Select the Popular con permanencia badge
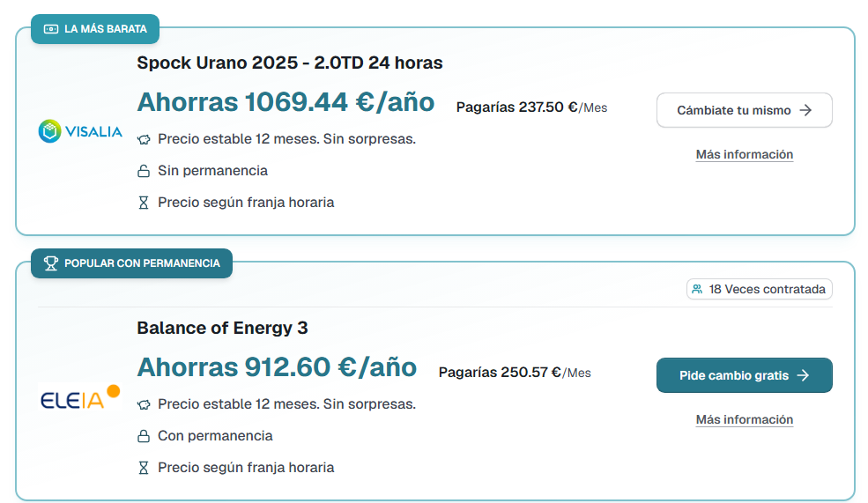The image size is (868, 503). [x=131, y=263]
